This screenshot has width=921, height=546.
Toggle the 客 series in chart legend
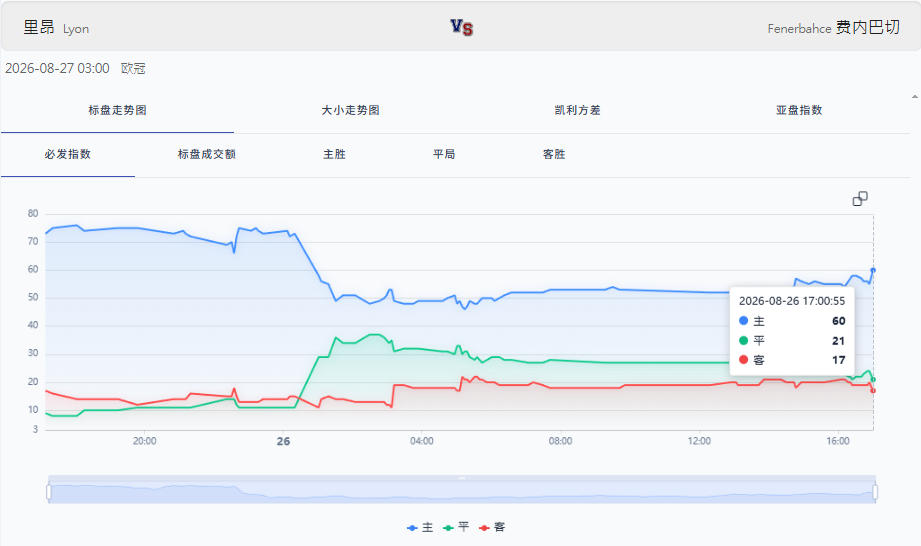coord(492,527)
